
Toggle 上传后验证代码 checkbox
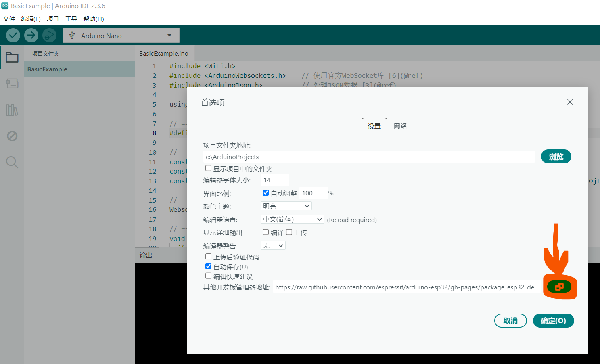pyautogui.click(x=208, y=257)
